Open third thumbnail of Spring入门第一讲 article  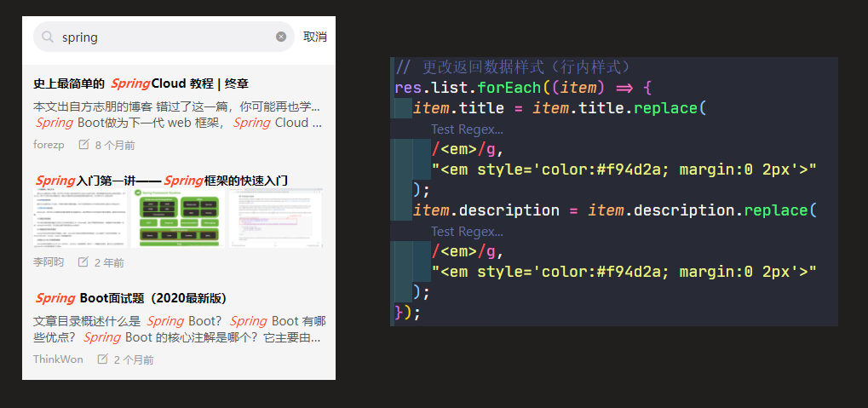(x=276, y=217)
